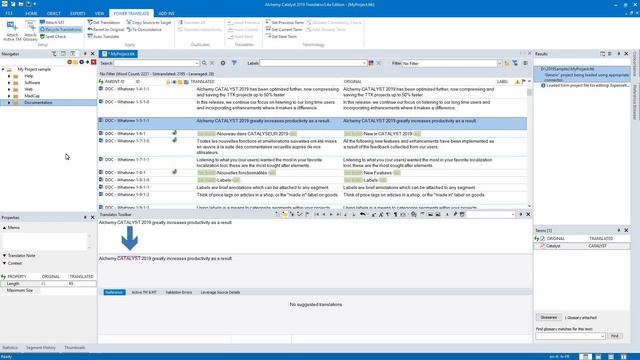Open the EXPERTS ribbon tab
Image resolution: width=640 pixels, height=360 pixels.
(x=78, y=13)
